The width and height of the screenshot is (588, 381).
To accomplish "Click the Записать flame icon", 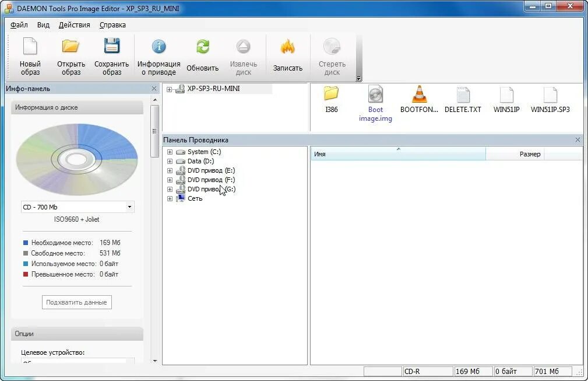I will tap(288, 47).
